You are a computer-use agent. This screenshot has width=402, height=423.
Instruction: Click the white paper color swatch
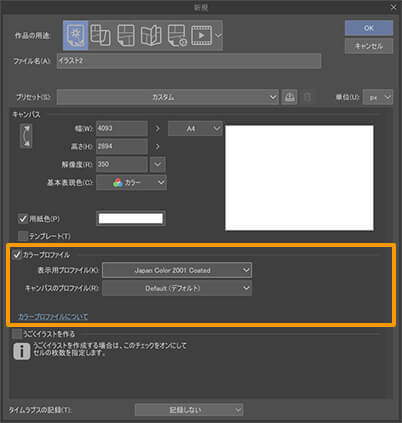coord(131,219)
